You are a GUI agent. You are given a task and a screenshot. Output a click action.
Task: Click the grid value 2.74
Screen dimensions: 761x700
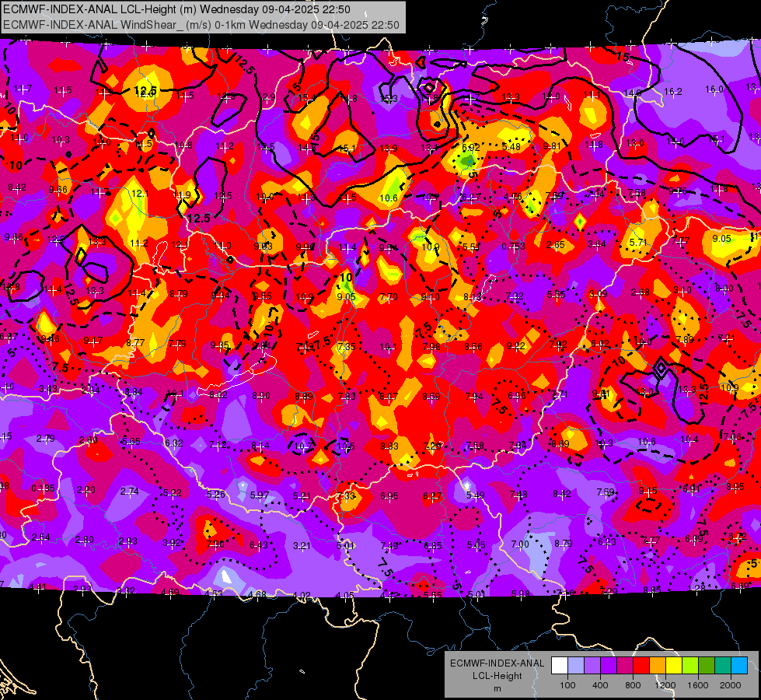click(x=129, y=491)
